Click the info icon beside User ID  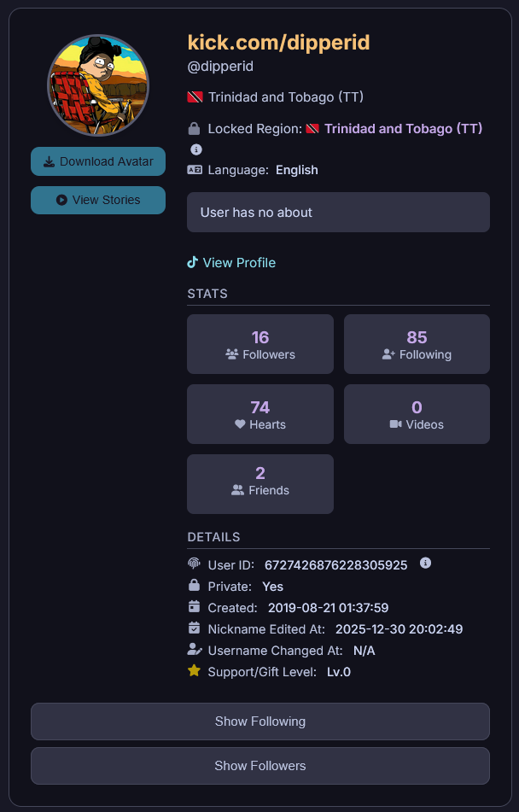(x=425, y=563)
